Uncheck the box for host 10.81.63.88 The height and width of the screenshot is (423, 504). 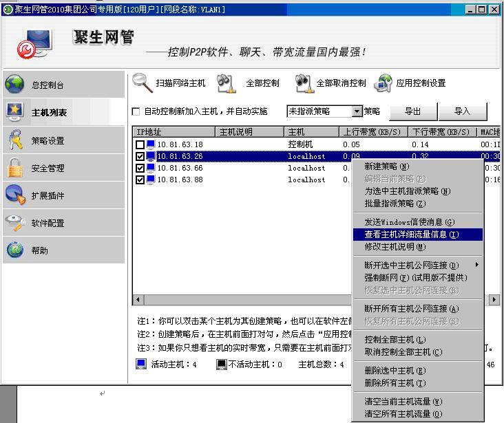(140, 180)
